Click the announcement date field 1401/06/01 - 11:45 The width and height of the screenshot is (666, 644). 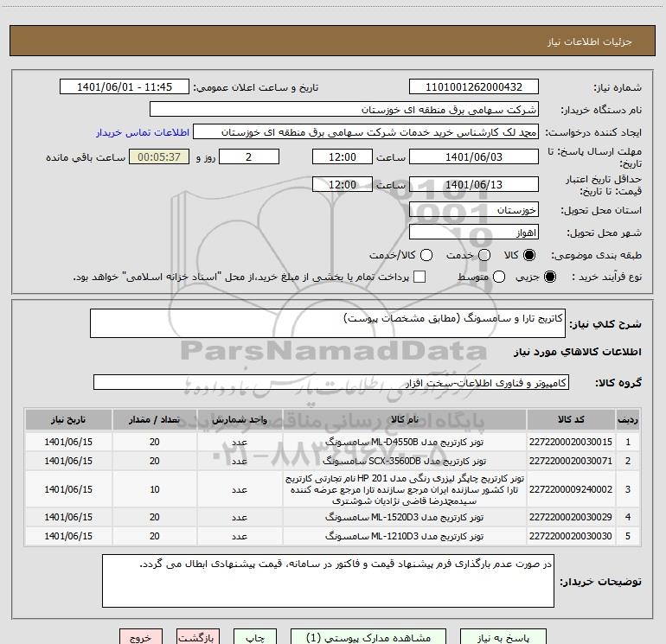pos(125,87)
